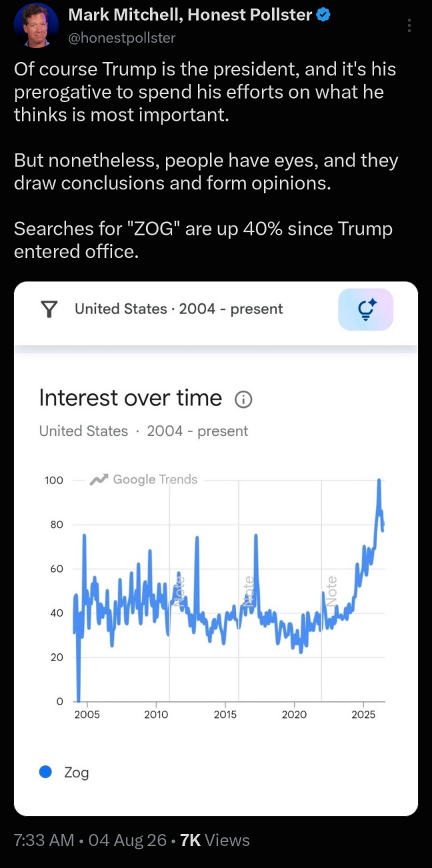The height and width of the screenshot is (868, 432).
Task: Click the Google Trends logo on chart
Action: [145, 479]
